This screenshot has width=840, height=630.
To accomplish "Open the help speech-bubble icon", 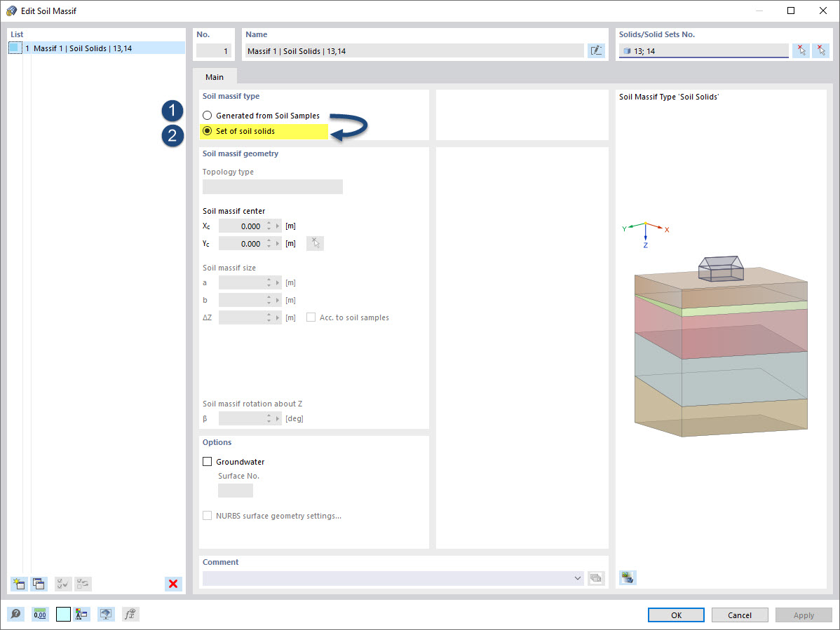I will click(16, 614).
